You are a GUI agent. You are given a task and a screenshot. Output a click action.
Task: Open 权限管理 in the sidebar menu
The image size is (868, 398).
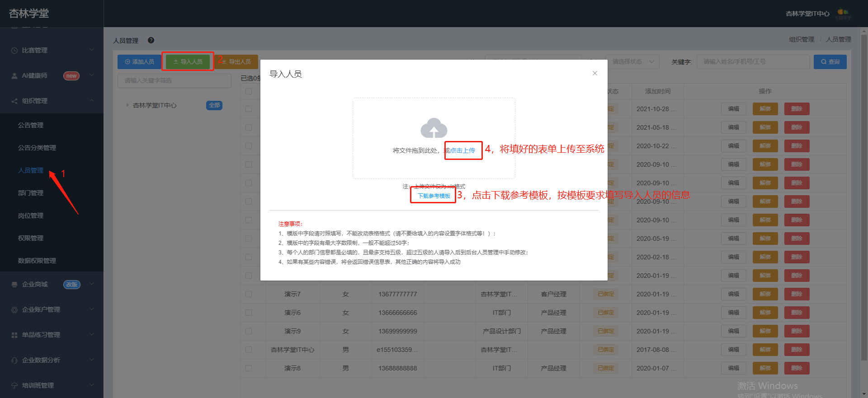tap(31, 238)
